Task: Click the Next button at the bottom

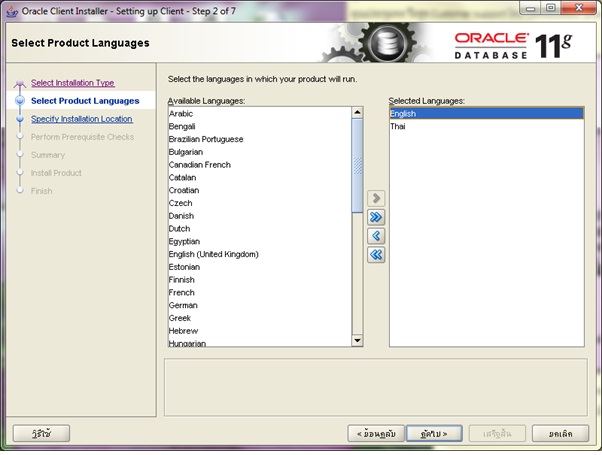Action: [434, 433]
